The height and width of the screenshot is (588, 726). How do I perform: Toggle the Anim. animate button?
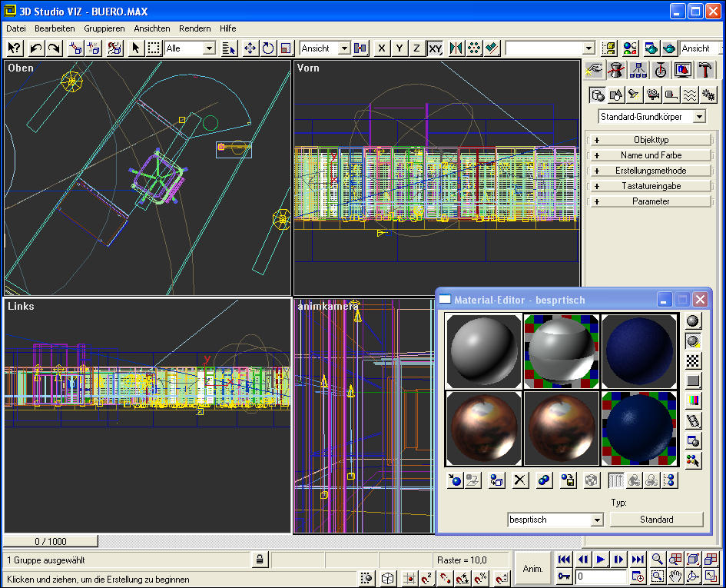point(533,569)
